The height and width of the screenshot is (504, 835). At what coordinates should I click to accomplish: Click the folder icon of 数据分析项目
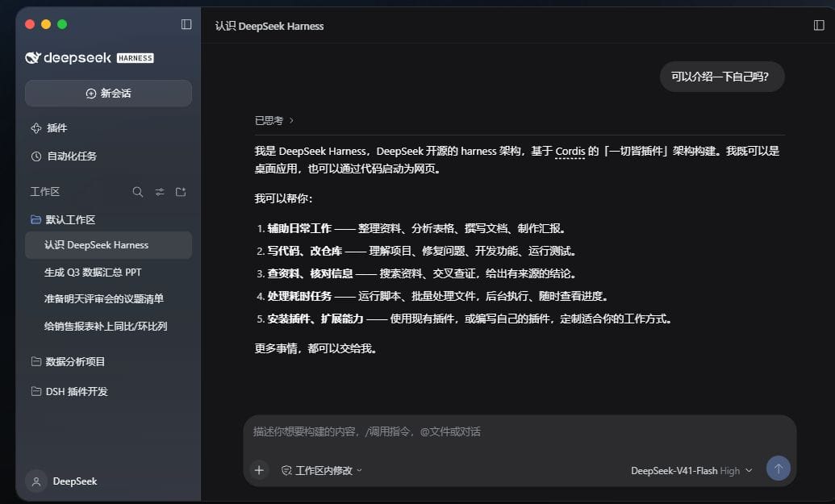coord(36,361)
